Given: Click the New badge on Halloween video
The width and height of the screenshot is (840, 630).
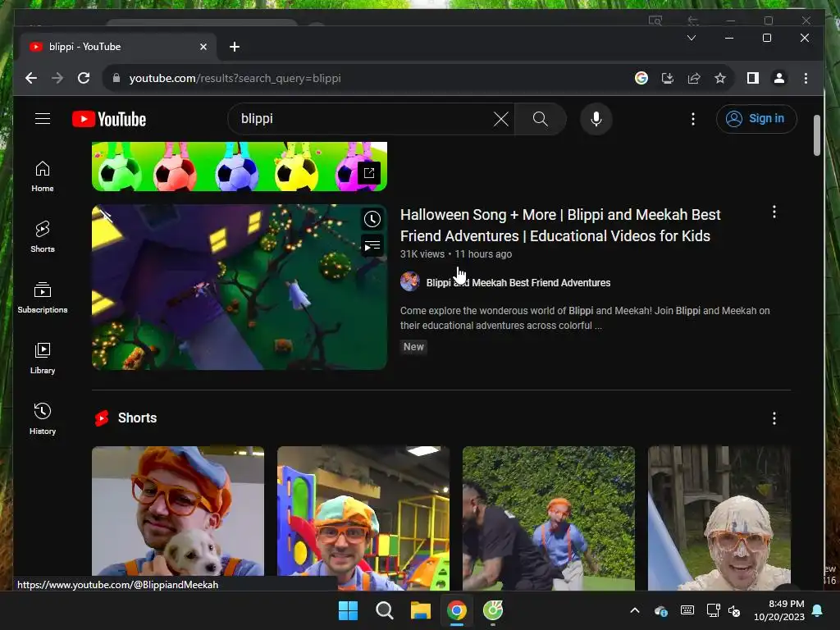Looking at the screenshot, I should coord(413,347).
